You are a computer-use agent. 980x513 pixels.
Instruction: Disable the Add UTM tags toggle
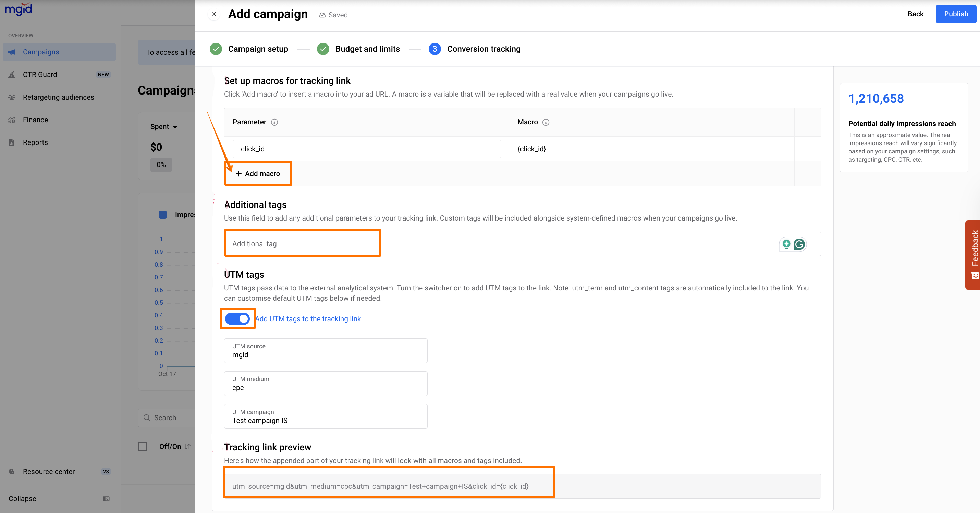[x=237, y=319]
